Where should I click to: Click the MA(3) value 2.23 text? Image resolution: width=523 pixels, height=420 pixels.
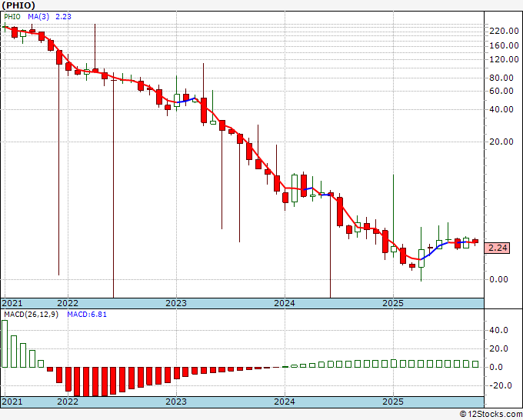(x=63, y=17)
